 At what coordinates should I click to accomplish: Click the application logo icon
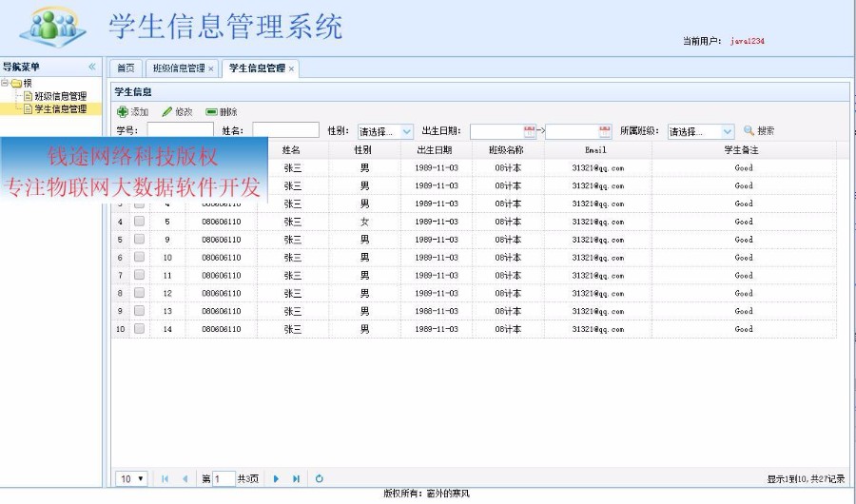click(52, 28)
